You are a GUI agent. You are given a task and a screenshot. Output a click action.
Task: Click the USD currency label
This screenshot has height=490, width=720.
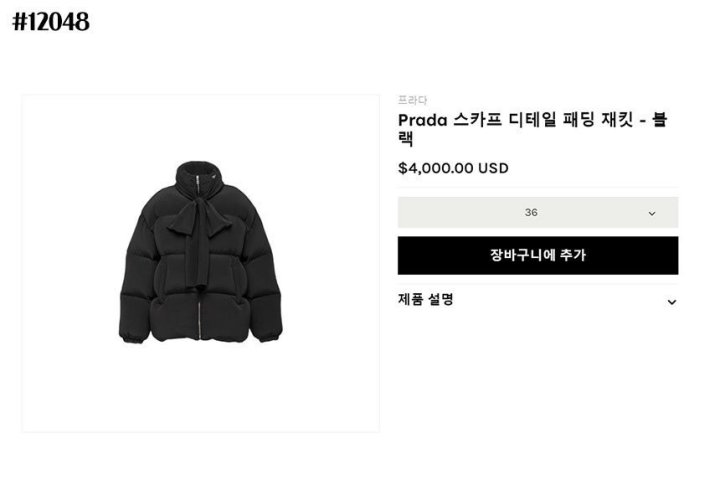(493, 168)
